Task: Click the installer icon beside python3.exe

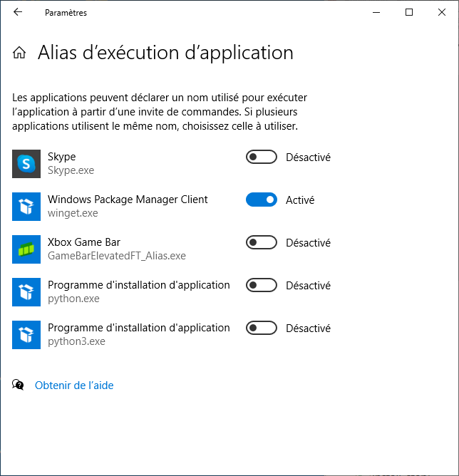Action: pyautogui.click(x=26, y=335)
